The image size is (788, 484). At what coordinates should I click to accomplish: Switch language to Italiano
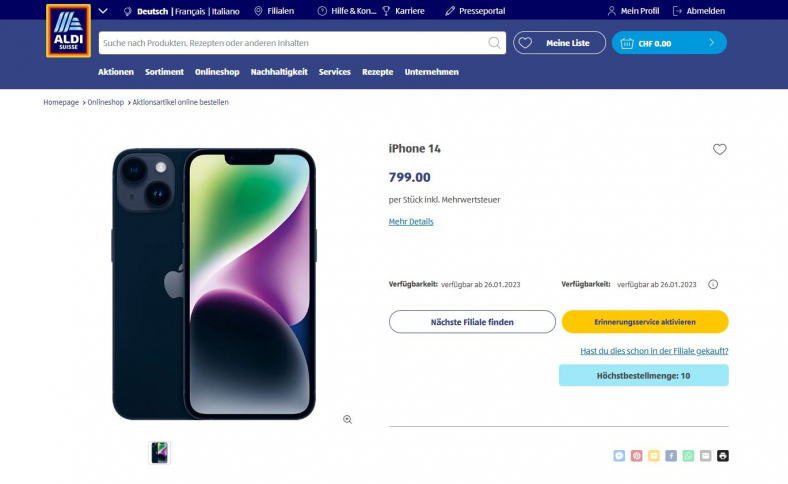point(226,11)
